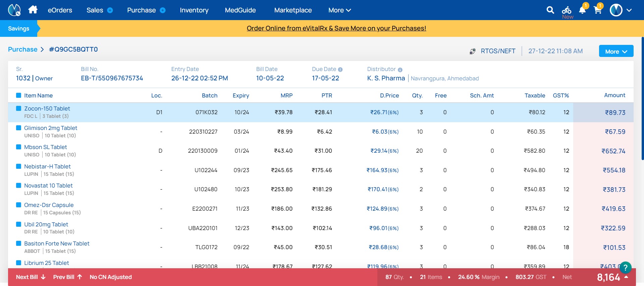Click the Due Date info icon
This screenshot has height=286, width=644.
pos(340,70)
